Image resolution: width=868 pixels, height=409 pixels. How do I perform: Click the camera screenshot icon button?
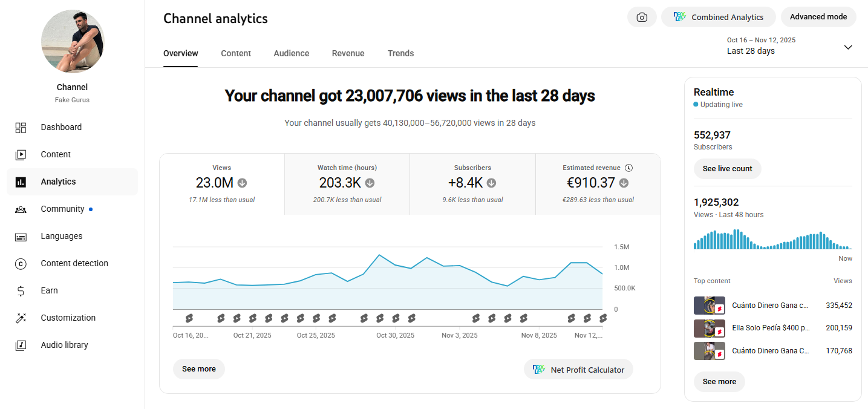coord(642,17)
